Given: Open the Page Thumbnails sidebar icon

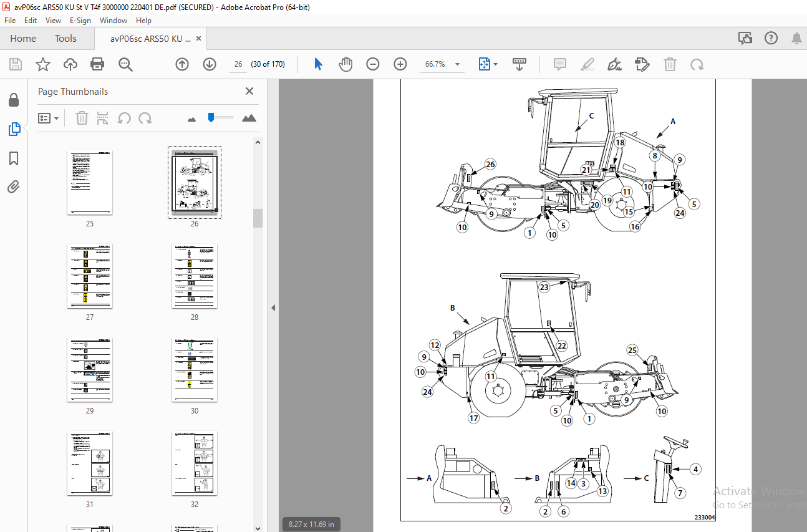Looking at the screenshot, I should pos(14,129).
